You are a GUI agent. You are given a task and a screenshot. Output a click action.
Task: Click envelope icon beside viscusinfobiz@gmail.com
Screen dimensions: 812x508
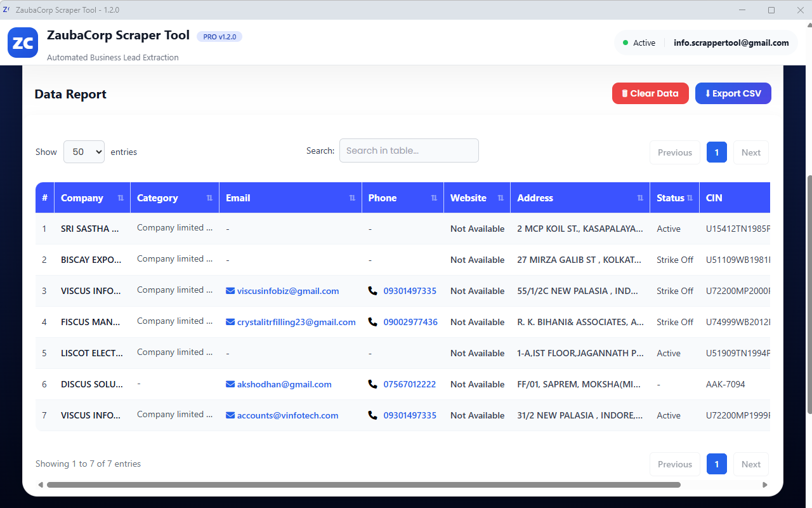point(230,291)
